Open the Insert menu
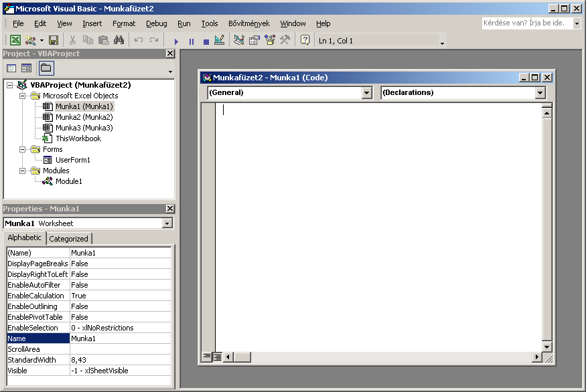The width and height of the screenshot is (586, 392). [92, 23]
